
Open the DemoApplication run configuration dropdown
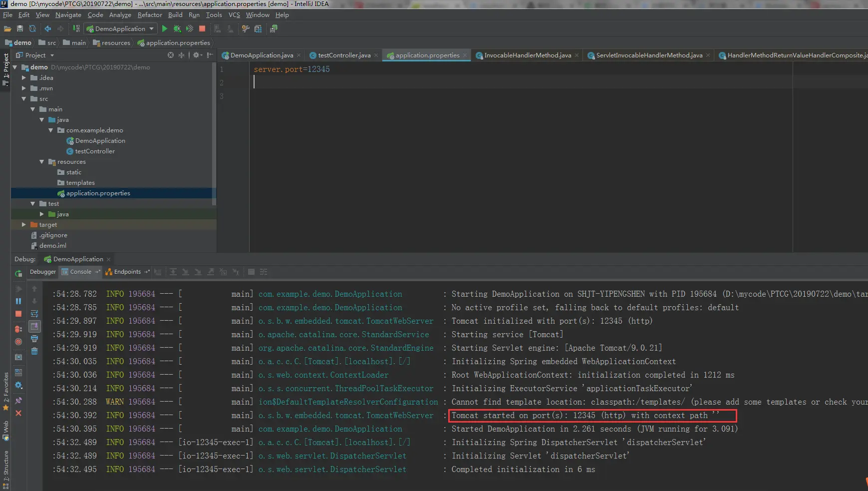pos(120,29)
